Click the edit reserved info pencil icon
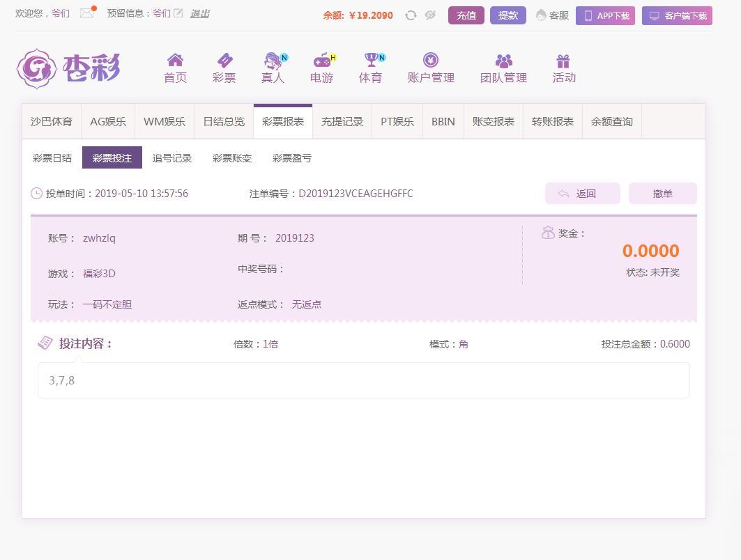741x560 pixels. [178, 13]
